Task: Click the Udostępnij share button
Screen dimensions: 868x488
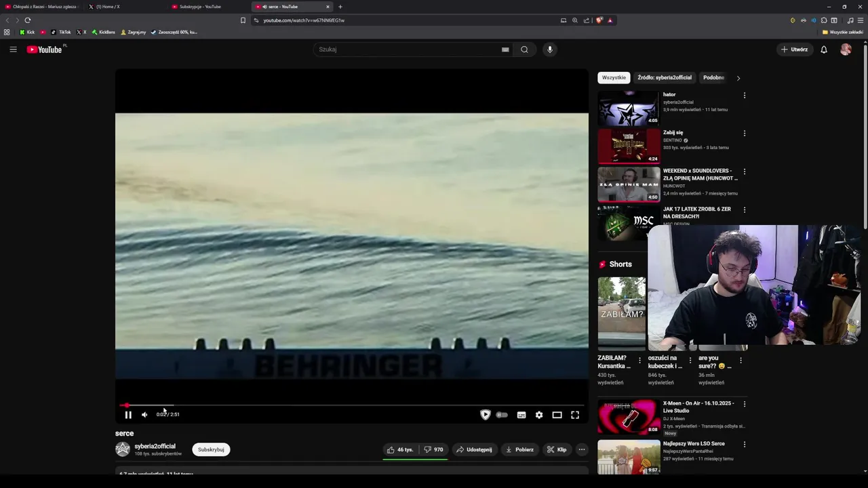Action: pyautogui.click(x=474, y=449)
